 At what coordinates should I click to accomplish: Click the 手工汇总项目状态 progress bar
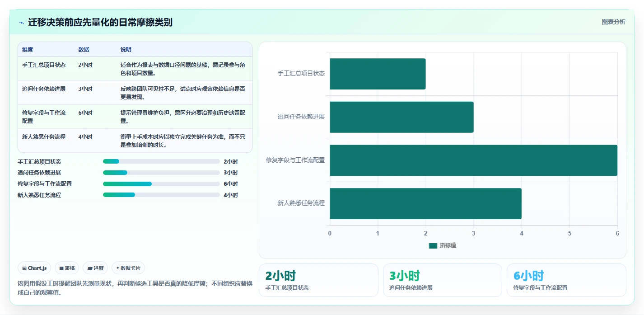(161, 161)
